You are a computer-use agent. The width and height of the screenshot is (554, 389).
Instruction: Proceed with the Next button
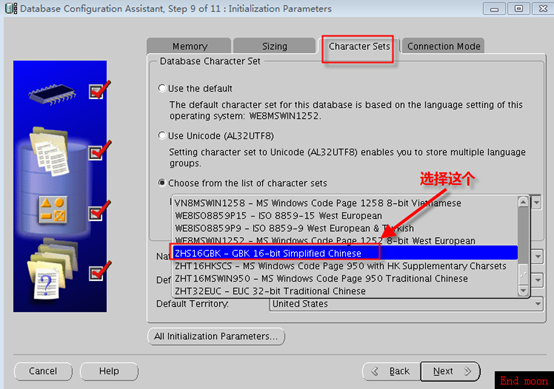click(450, 371)
